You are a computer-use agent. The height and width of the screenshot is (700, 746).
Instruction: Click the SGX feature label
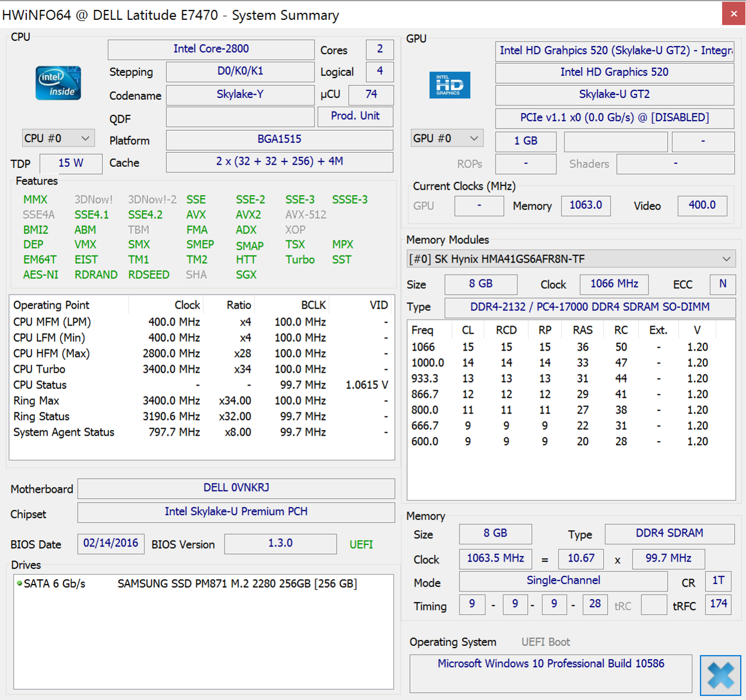click(246, 275)
